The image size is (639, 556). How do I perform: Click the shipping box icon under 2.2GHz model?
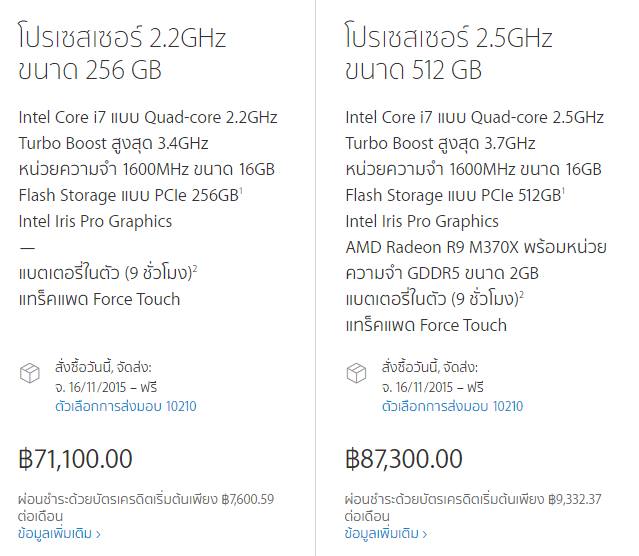(29, 373)
